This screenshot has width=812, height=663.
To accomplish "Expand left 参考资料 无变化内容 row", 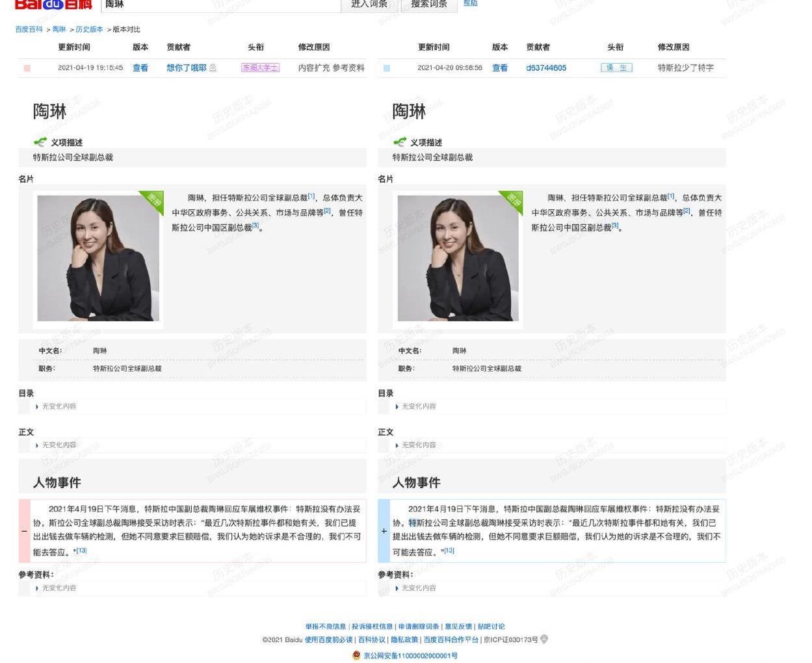I will coord(192,588).
